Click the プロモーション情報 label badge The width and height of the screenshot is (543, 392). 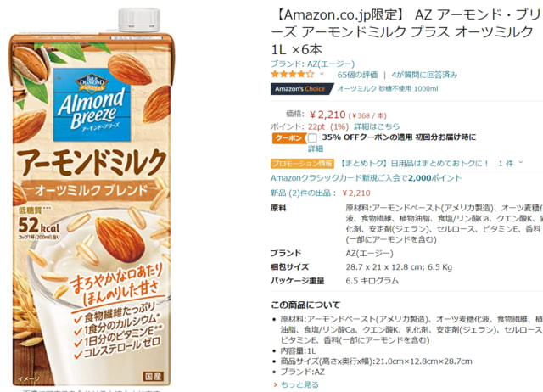[x=302, y=164]
